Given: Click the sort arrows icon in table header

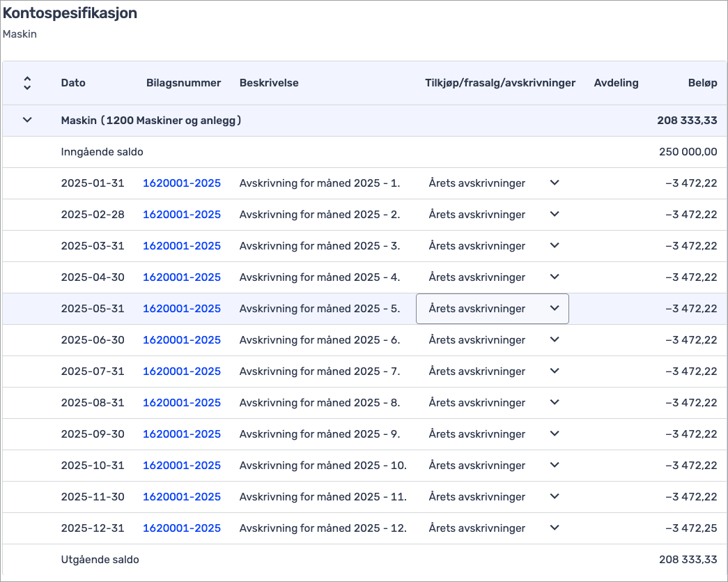Looking at the screenshot, I should 27,83.
